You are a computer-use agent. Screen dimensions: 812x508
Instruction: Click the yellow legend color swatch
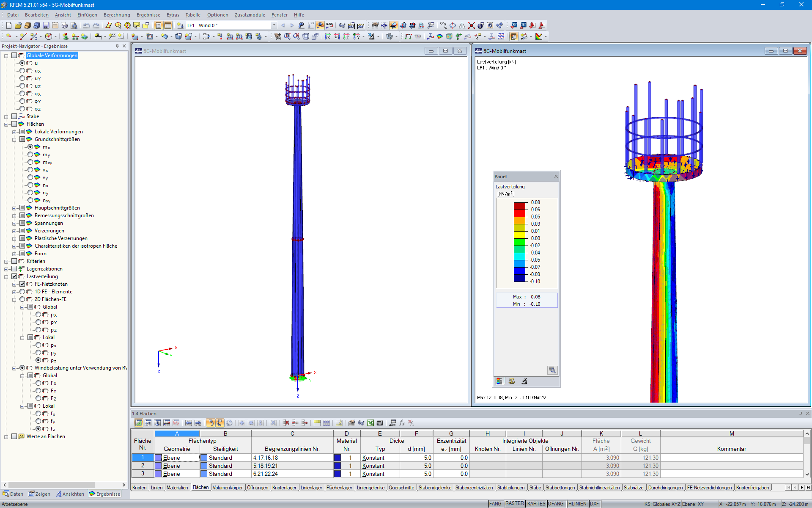click(519, 235)
